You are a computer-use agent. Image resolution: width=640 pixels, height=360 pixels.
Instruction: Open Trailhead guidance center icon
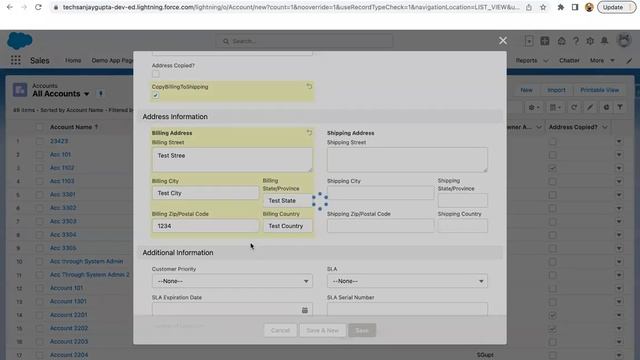coord(562,41)
